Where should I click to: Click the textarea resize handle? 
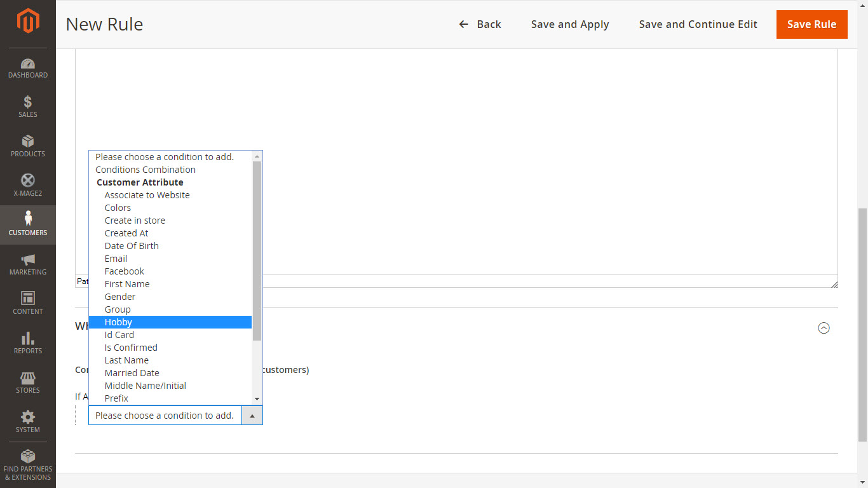click(x=834, y=284)
